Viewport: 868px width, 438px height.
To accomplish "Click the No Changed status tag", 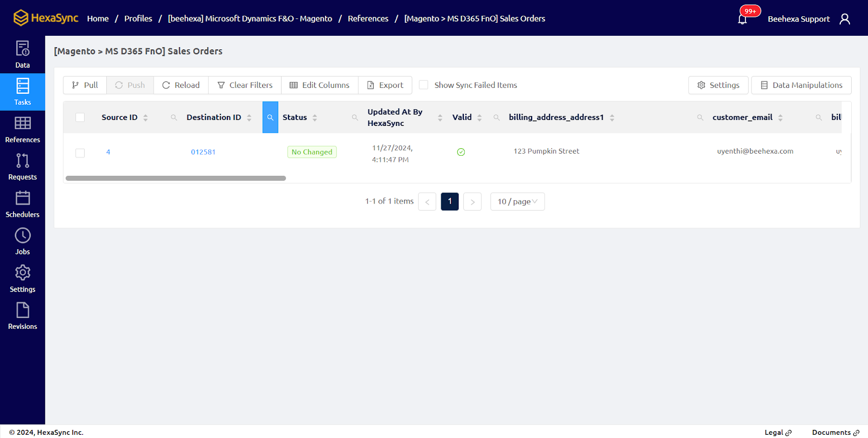I will 312,152.
